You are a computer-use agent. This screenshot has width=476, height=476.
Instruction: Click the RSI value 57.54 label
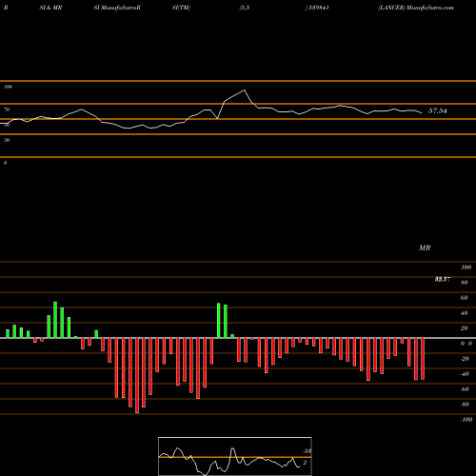point(438,110)
